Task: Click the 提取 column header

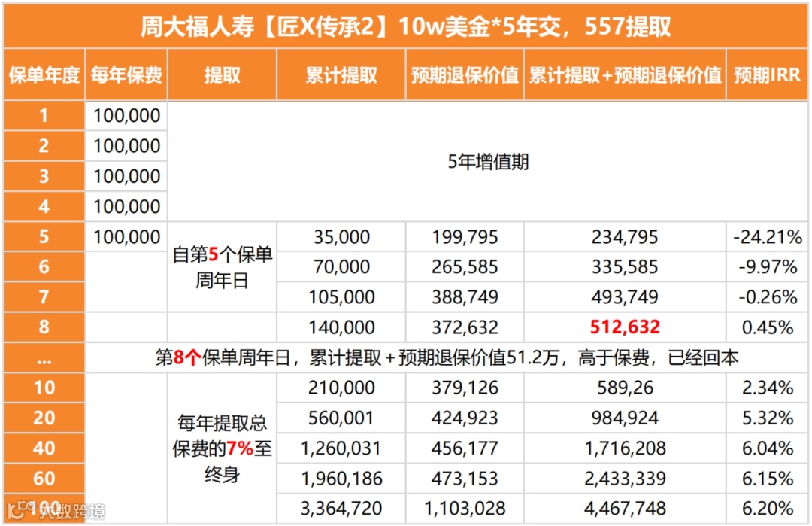Action: click(222, 75)
